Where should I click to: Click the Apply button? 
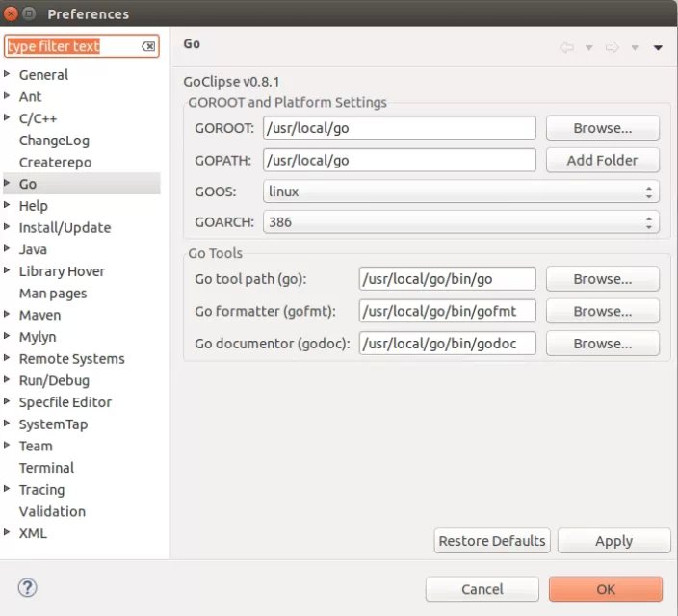point(614,541)
